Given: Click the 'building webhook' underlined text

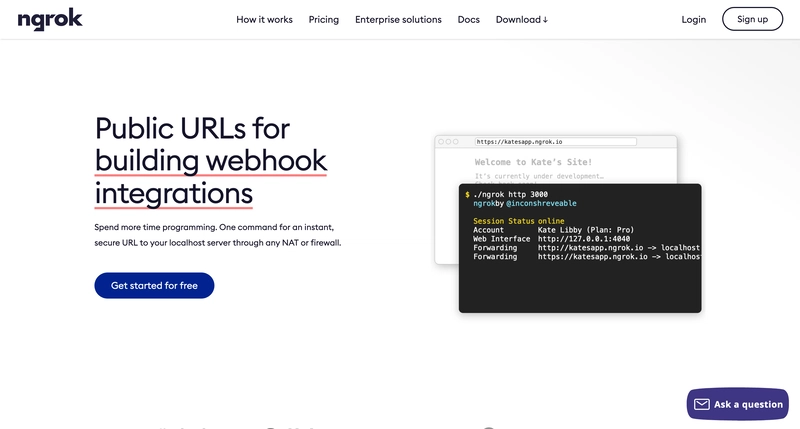Looking at the screenshot, I should pos(211,161).
